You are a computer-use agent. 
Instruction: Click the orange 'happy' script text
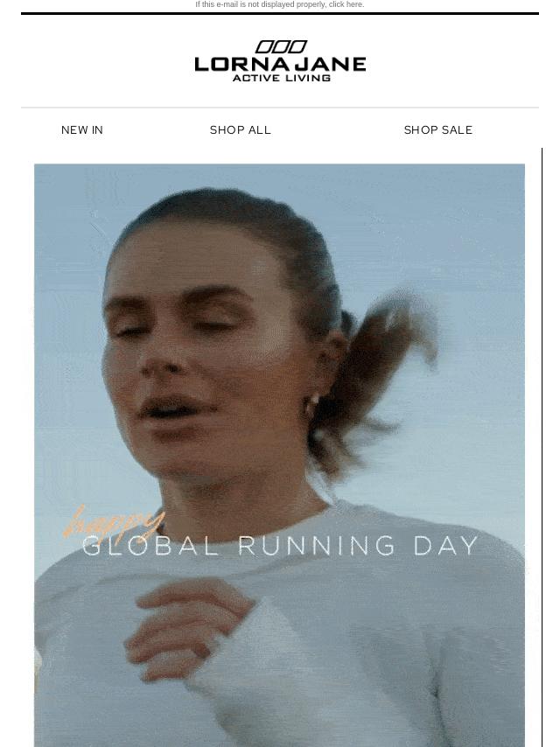pos(114,521)
